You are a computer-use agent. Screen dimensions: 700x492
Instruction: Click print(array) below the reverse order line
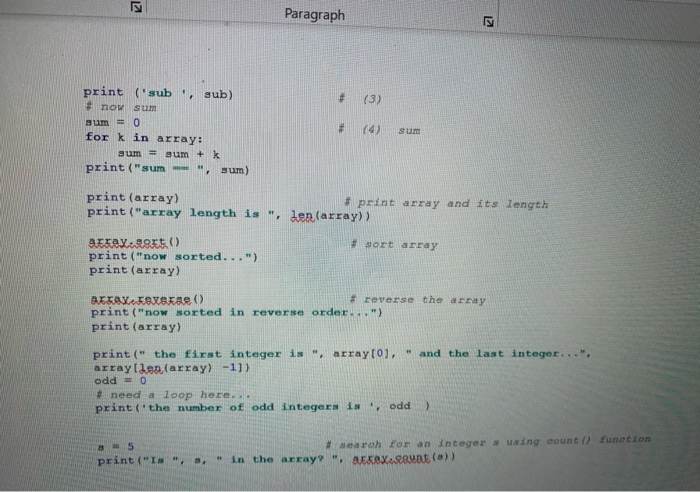point(136,327)
